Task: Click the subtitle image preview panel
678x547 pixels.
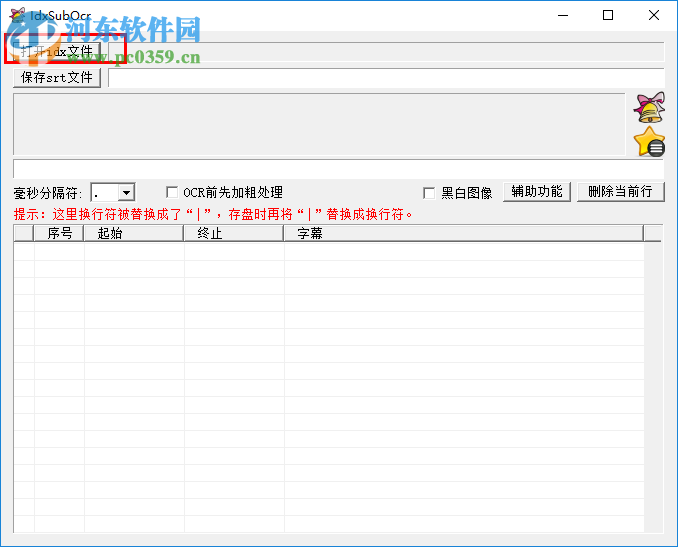Action: point(319,124)
